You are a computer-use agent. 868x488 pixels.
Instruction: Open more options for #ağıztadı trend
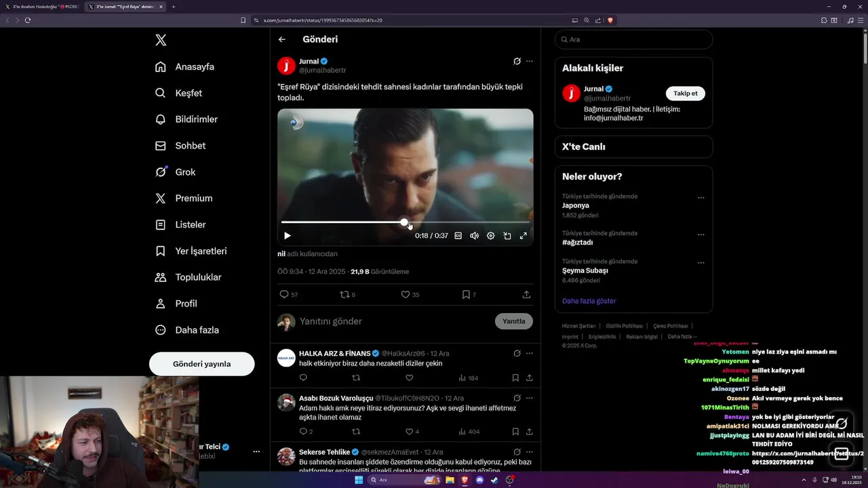[701, 235]
